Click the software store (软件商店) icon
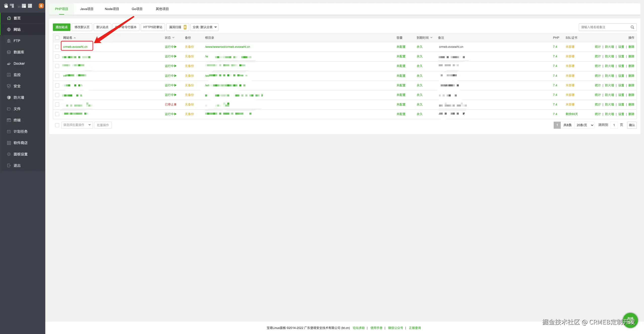Screen dimensions: 644x334 9,143
